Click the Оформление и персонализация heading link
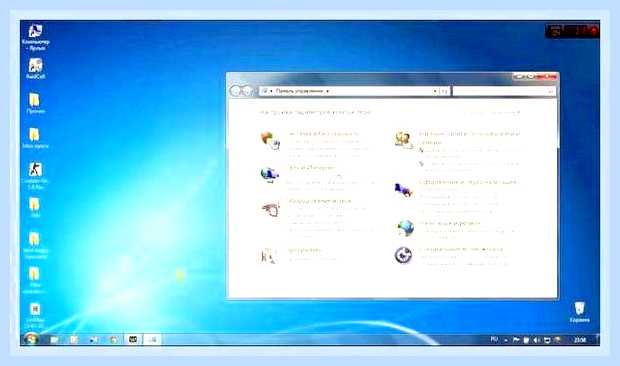The height and width of the screenshot is (366, 620). [x=468, y=182]
